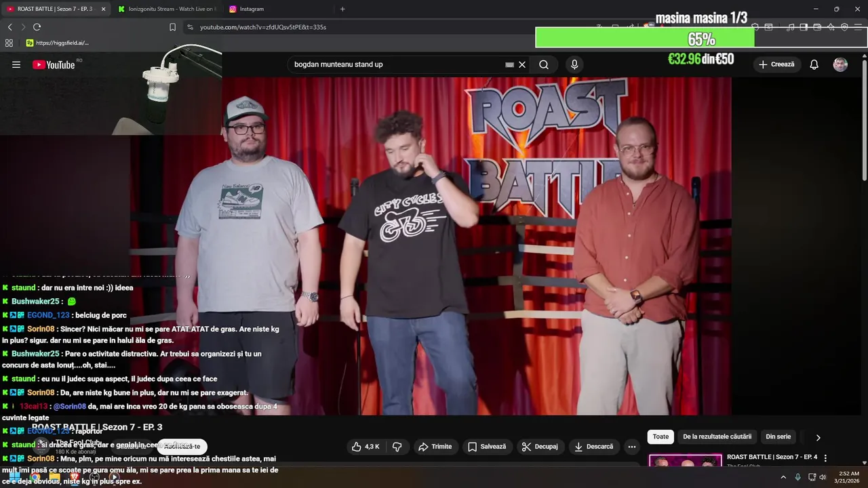Go to YouTube home via logo
Viewport: 868px width, 488px height.
click(54, 64)
